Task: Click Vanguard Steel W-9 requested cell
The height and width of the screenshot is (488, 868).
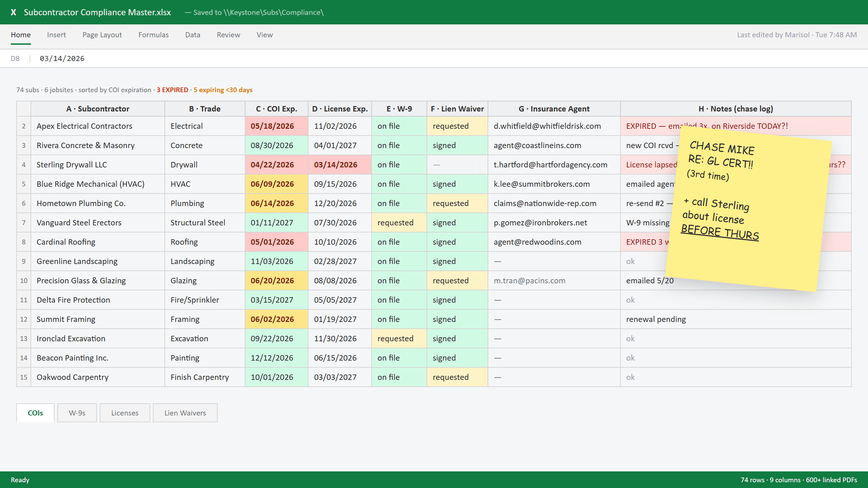Action: tap(399, 223)
